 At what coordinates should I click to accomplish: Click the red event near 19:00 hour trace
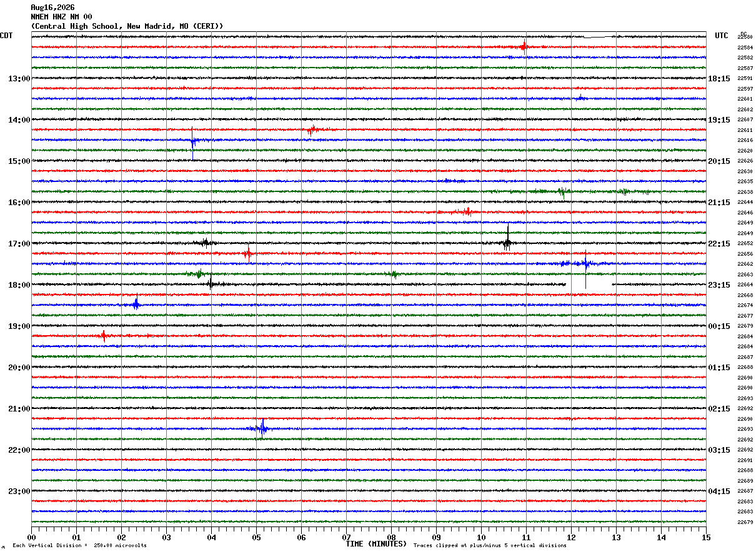click(x=104, y=336)
